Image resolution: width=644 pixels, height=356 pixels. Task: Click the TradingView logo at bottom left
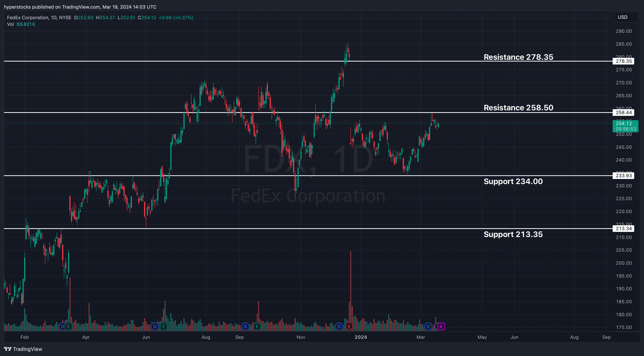click(23, 349)
